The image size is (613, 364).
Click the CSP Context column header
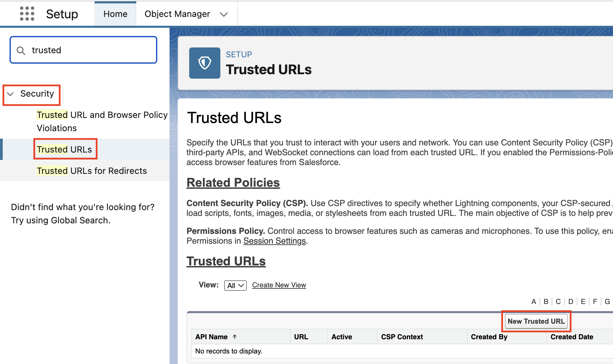[x=402, y=337]
